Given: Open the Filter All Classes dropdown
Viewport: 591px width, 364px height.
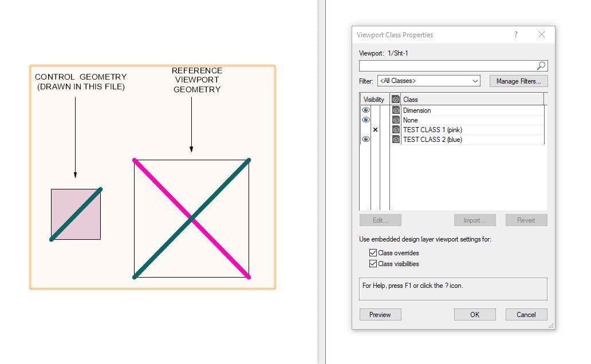Looking at the screenshot, I should tap(428, 81).
